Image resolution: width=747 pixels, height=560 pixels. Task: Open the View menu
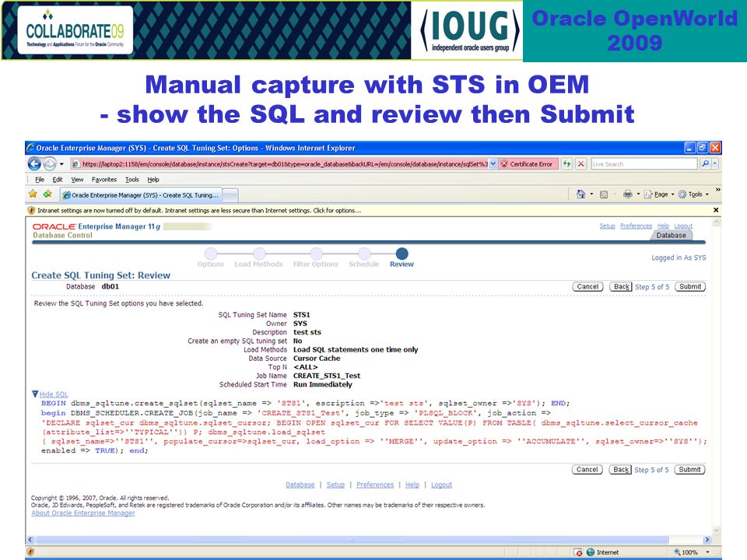[77, 180]
